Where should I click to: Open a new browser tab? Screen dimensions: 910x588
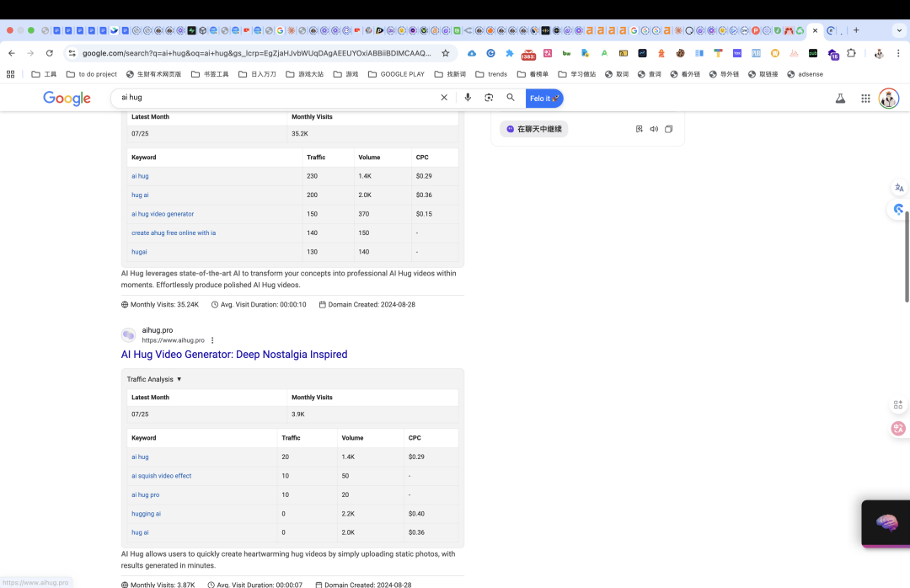(856, 30)
